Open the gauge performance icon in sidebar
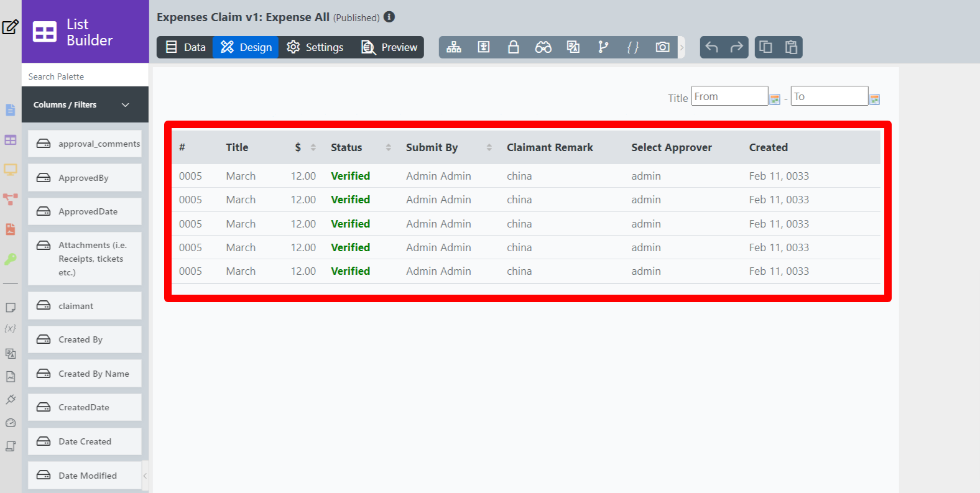 11,423
